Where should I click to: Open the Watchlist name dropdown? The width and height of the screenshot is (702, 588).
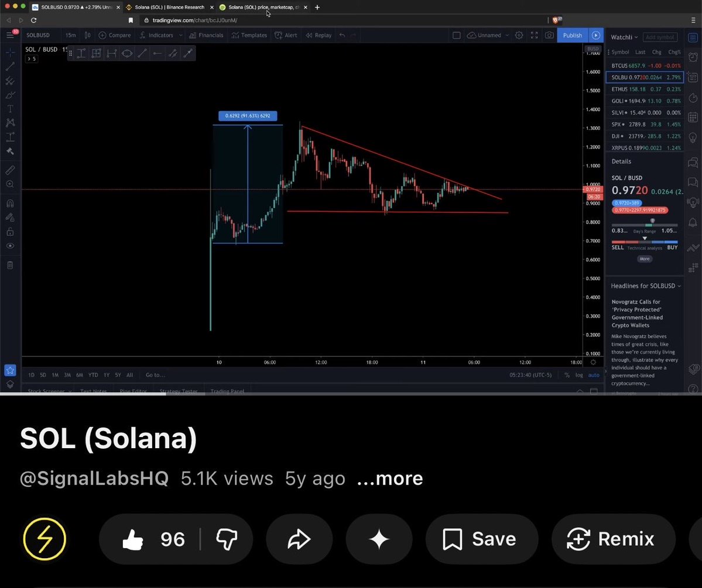click(x=624, y=37)
